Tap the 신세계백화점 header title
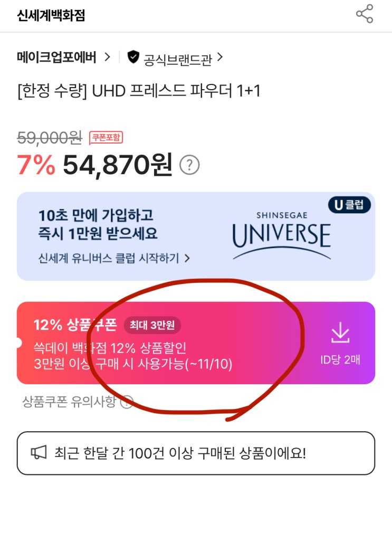Image resolution: width=392 pixels, height=533 pixels. click(51, 15)
